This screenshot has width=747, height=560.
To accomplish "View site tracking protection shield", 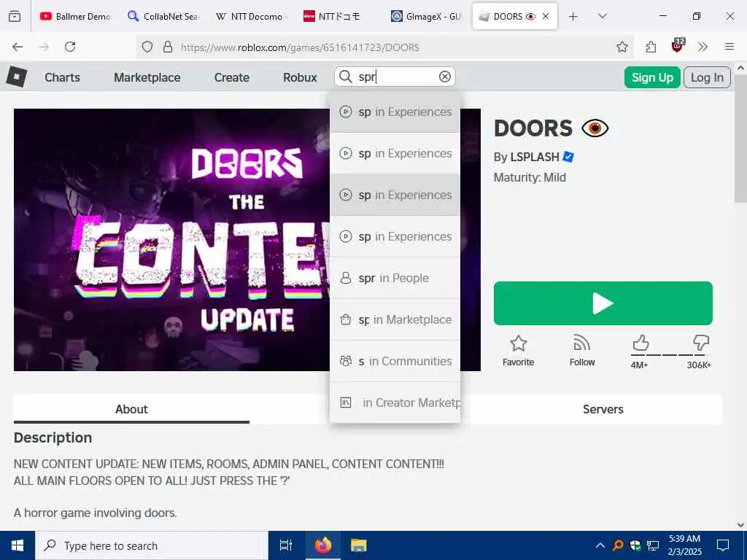I will pos(147,47).
